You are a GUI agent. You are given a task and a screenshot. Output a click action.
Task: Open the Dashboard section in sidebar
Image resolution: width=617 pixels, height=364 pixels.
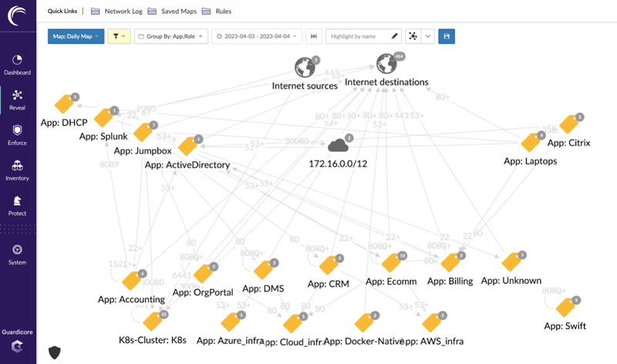pyautogui.click(x=17, y=66)
